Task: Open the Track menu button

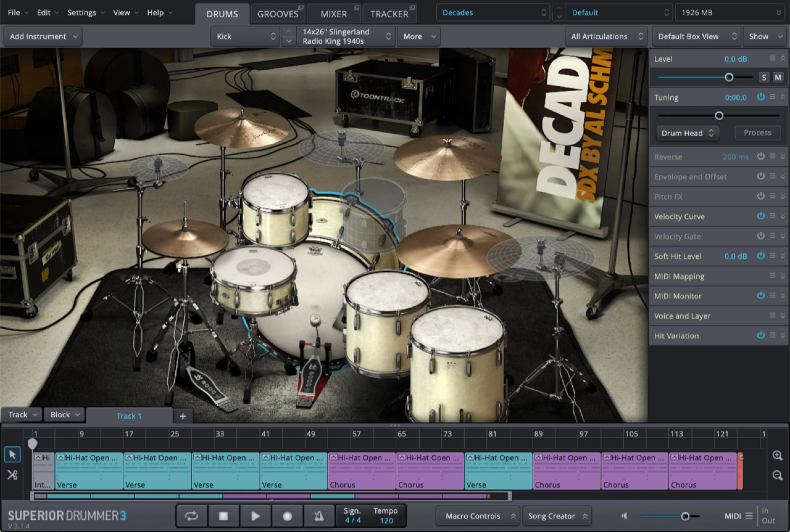Action: pyautogui.click(x=22, y=415)
